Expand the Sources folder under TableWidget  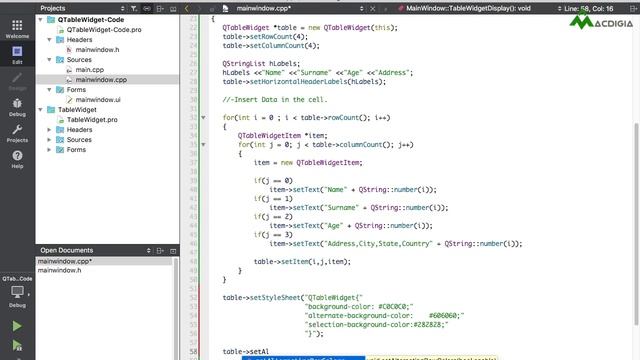[49, 140]
